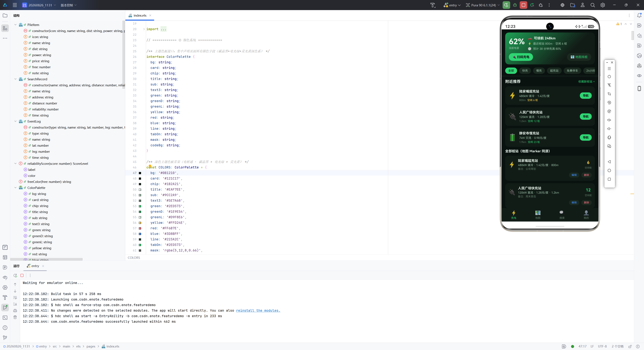Click the reinstall the modules link
644x350 pixels.
coord(258,310)
